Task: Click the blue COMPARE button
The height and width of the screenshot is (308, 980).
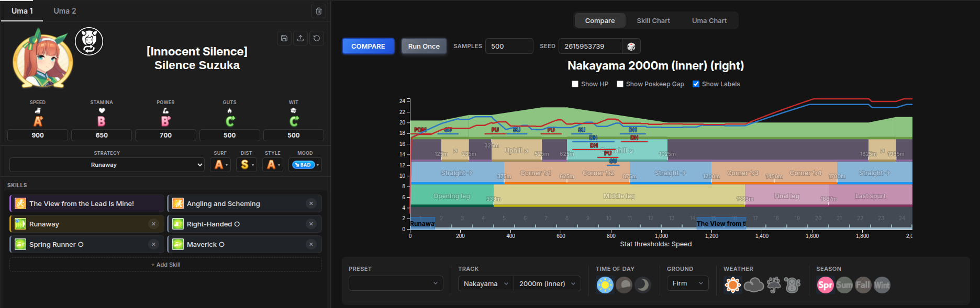Action: point(368,47)
